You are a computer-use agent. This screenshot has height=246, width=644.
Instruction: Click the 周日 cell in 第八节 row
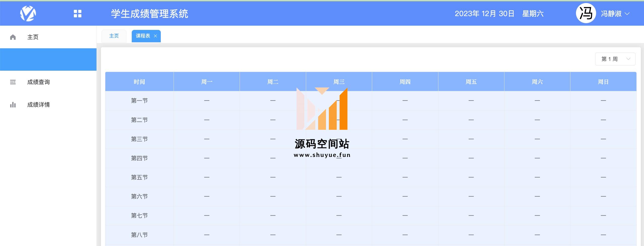[603, 235]
